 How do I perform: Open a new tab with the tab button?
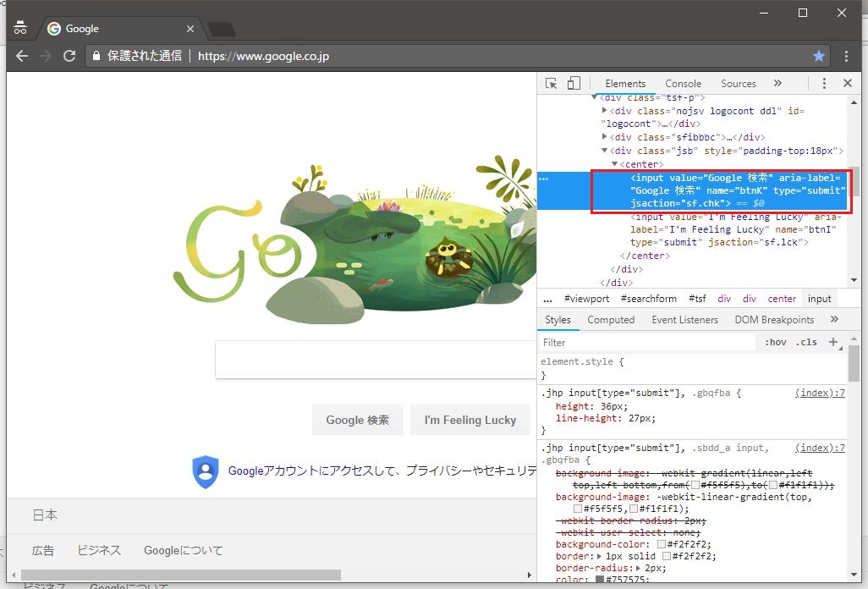tap(221, 30)
